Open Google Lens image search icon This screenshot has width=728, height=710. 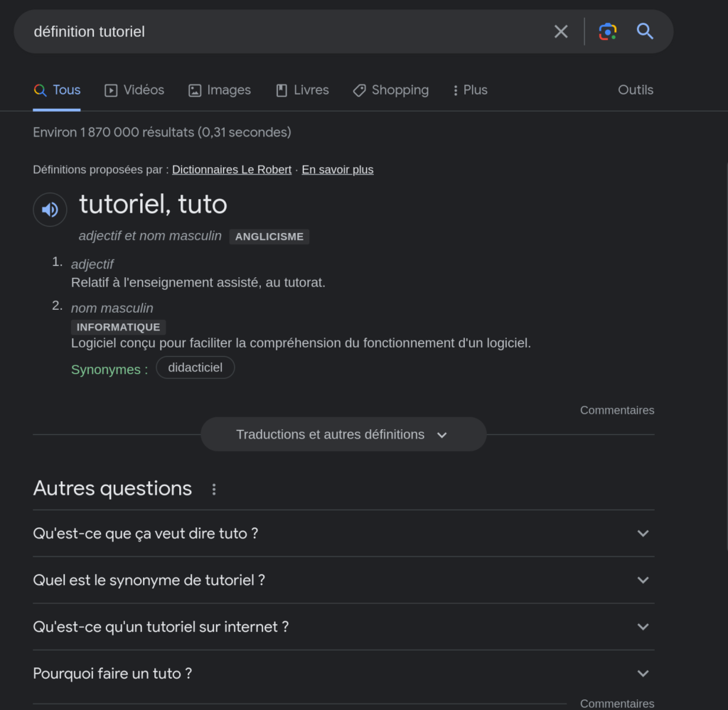607,31
